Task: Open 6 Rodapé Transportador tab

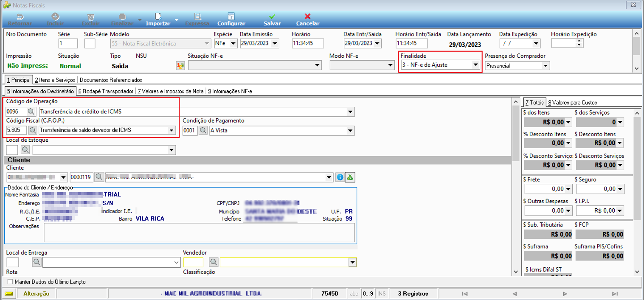Action: pos(106,91)
